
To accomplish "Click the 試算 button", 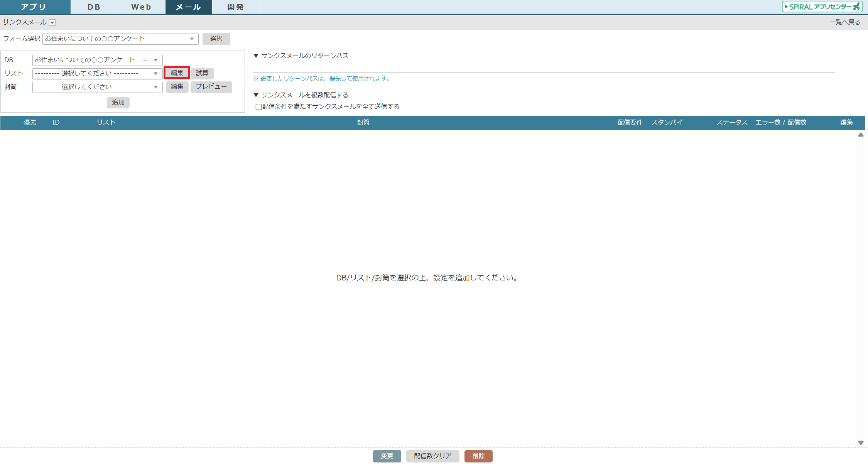I will (x=202, y=73).
